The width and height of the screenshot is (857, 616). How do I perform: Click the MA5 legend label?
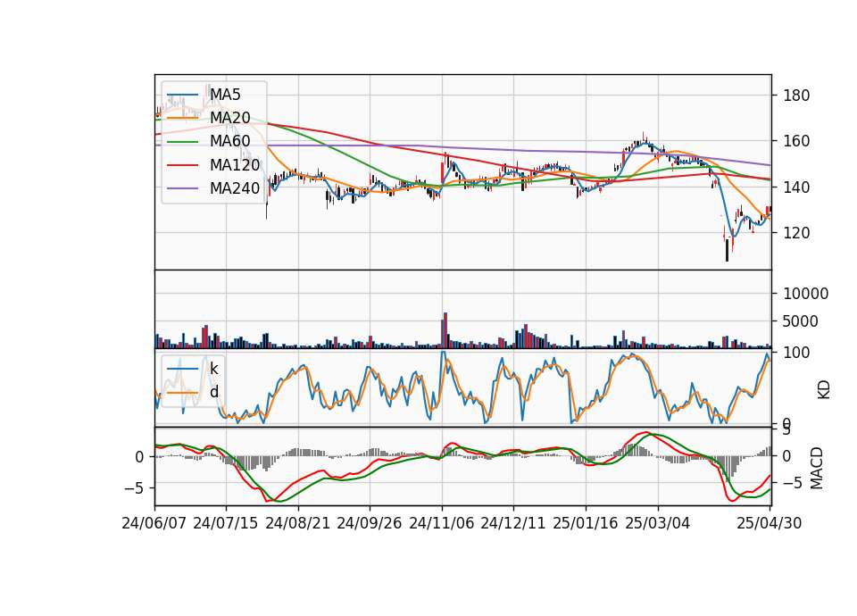(225, 95)
